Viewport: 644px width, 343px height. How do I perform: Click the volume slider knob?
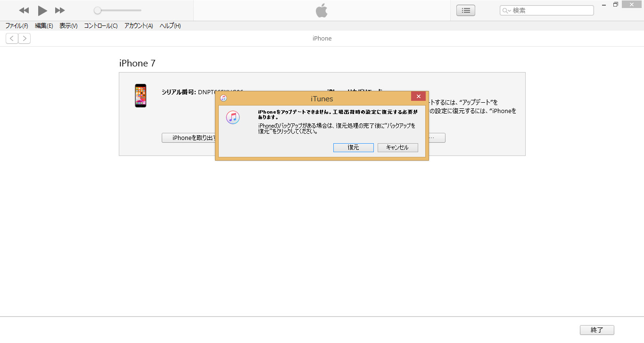pos(98,10)
